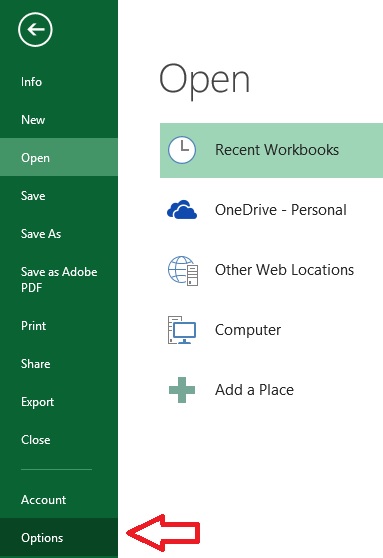Open the Share page
Viewport: 383px width, 558px height.
36,364
